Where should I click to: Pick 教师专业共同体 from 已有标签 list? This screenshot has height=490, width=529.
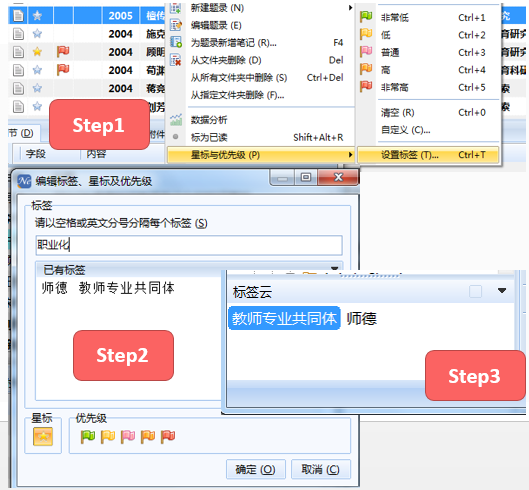click(x=127, y=288)
